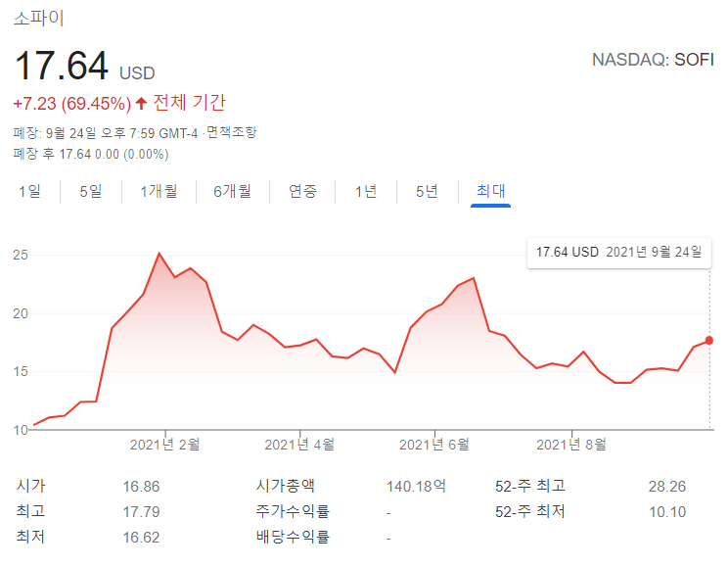Click the y-axis label 10
Image resolution: width=728 pixels, height=567 pixels.
(x=21, y=430)
